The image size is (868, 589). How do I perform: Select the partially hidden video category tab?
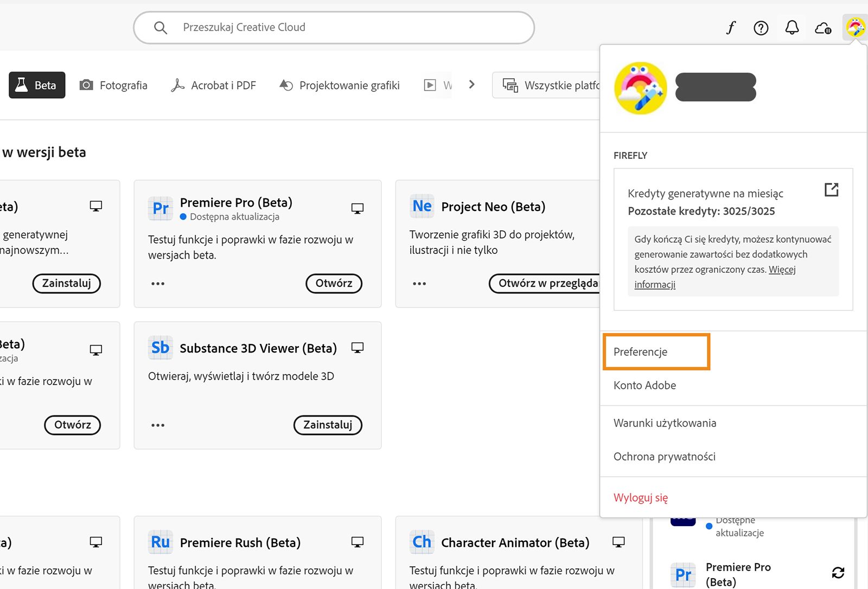click(438, 85)
